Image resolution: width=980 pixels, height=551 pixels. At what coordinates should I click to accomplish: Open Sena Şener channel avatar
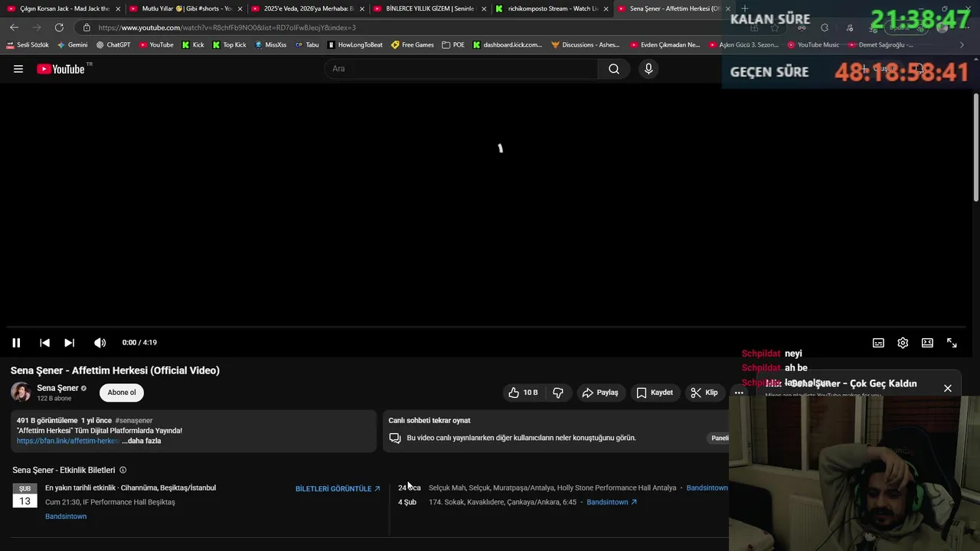pos(21,393)
